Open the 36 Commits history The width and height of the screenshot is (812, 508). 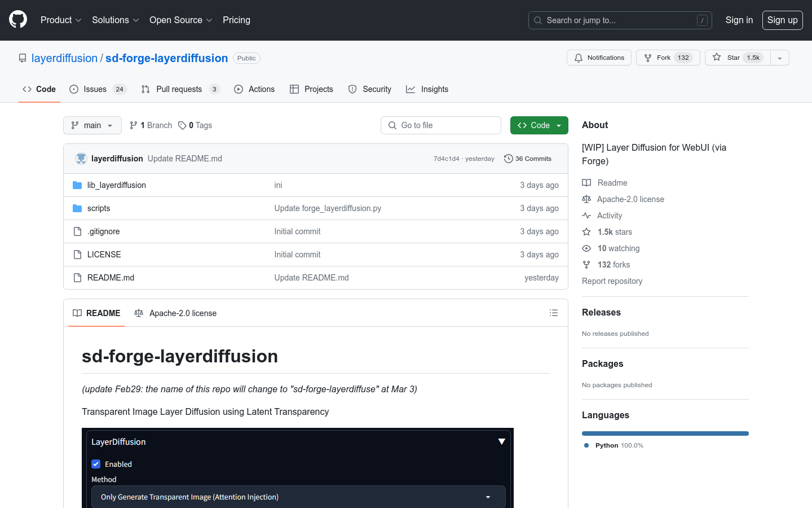527,159
